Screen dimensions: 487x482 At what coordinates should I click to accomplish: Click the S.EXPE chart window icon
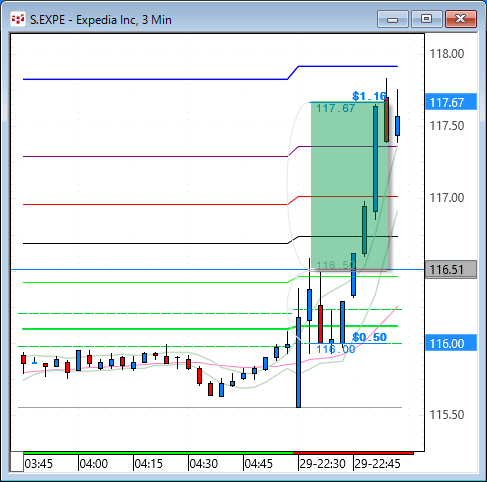[x=18, y=20]
